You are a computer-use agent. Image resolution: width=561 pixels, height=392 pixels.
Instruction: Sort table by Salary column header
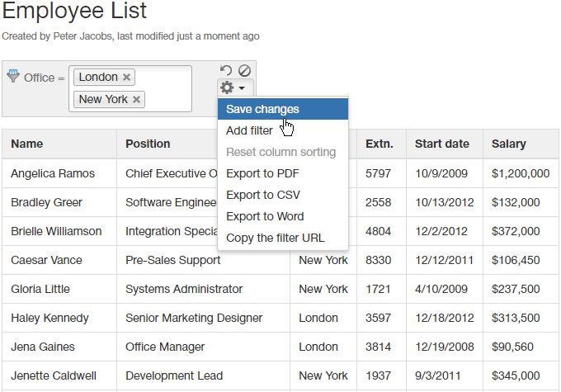pos(509,144)
